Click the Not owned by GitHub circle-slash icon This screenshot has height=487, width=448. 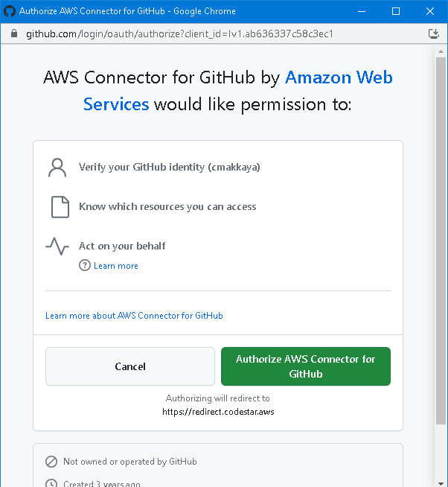coord(51,462)
